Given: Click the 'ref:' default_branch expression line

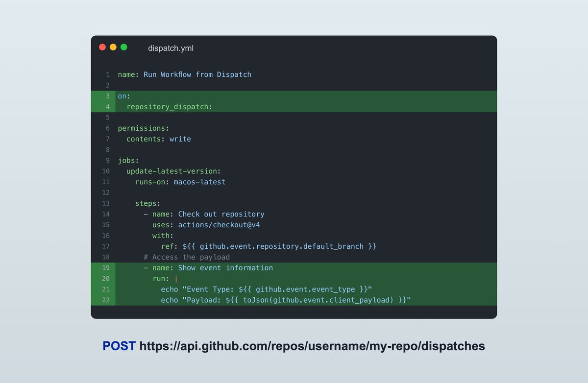Looking at the screenshot, I should pos(269,246).
